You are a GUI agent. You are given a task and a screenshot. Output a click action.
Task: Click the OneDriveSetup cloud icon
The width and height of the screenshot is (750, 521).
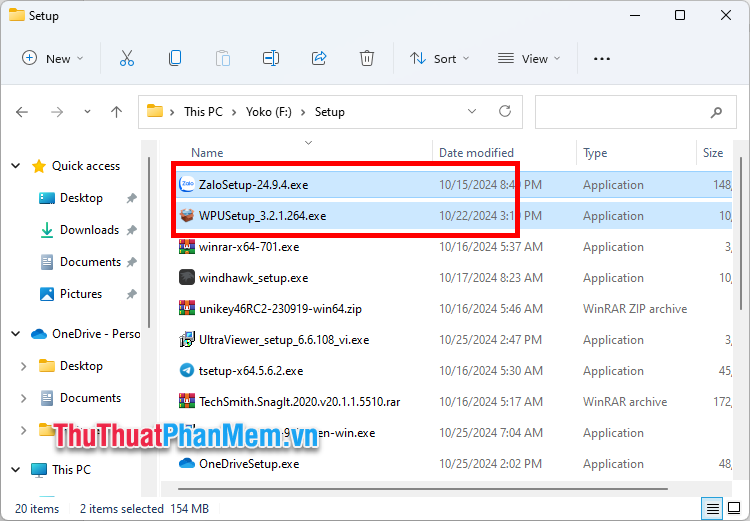(187, 463)
